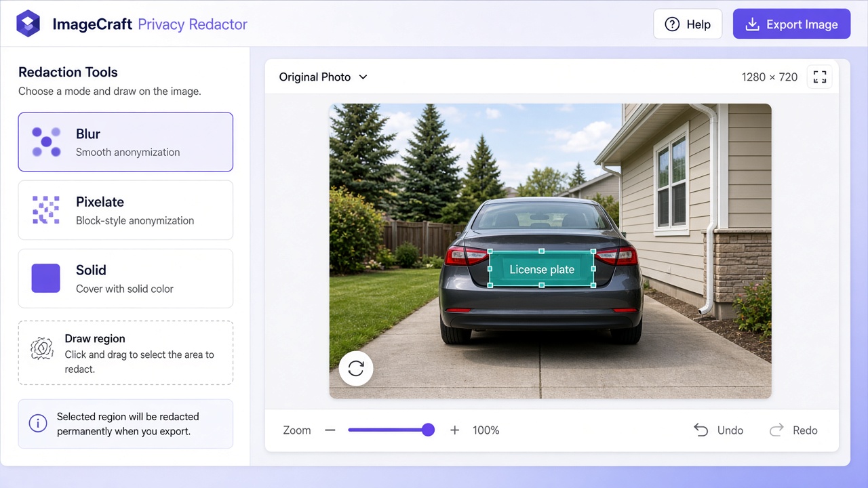Click the Blur dots icon
868x488 pixels.
pos(46,142)
